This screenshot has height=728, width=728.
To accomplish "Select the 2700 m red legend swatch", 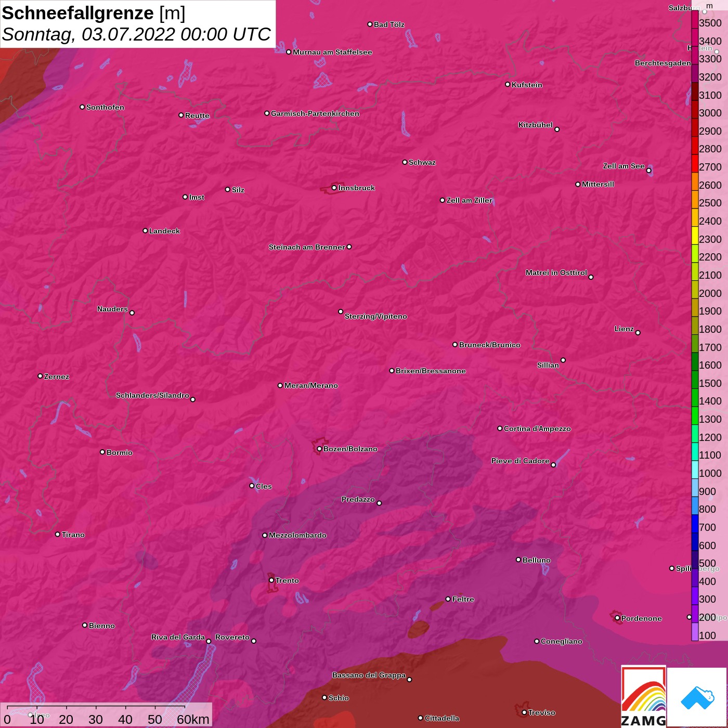I will (695, 164).
